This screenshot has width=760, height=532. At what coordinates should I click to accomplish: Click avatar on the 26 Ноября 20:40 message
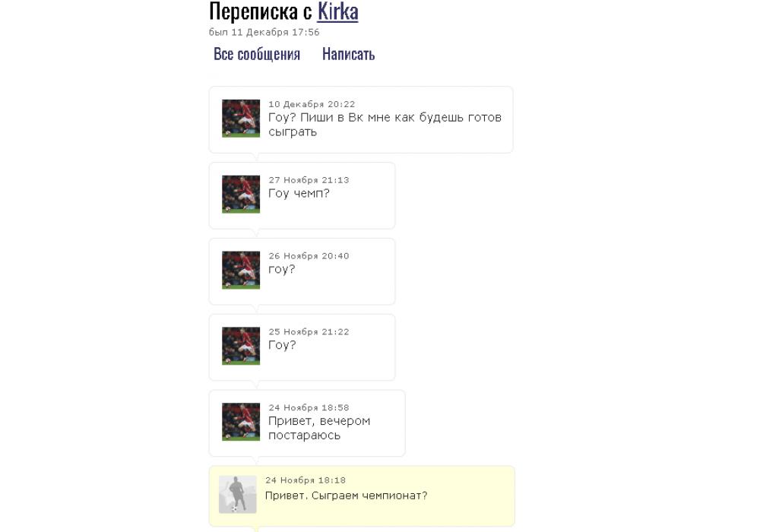pos(241,270)
